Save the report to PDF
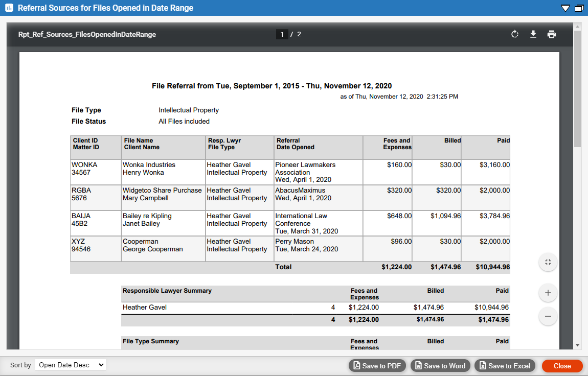Viewport: 588px width, 376px height. point(377,365)
